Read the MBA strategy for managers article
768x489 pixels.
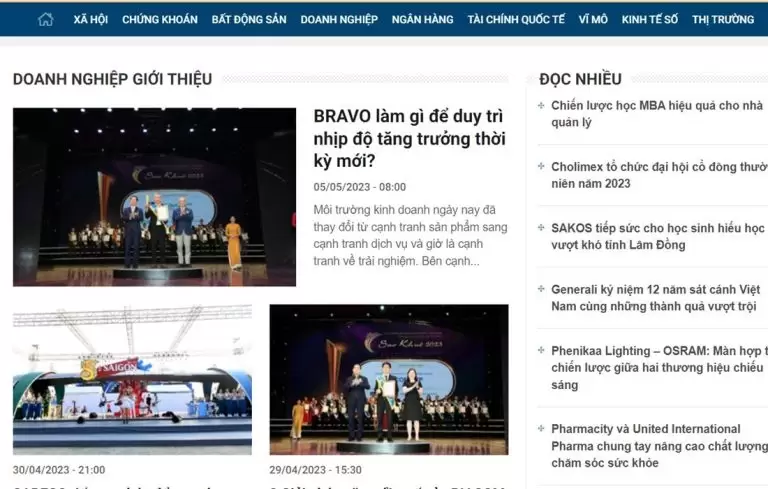tap(657, 114)
